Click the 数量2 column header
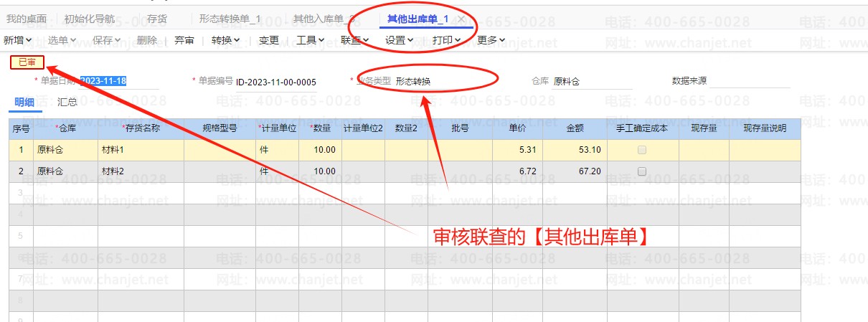The image size is (868, 322). 406,128
